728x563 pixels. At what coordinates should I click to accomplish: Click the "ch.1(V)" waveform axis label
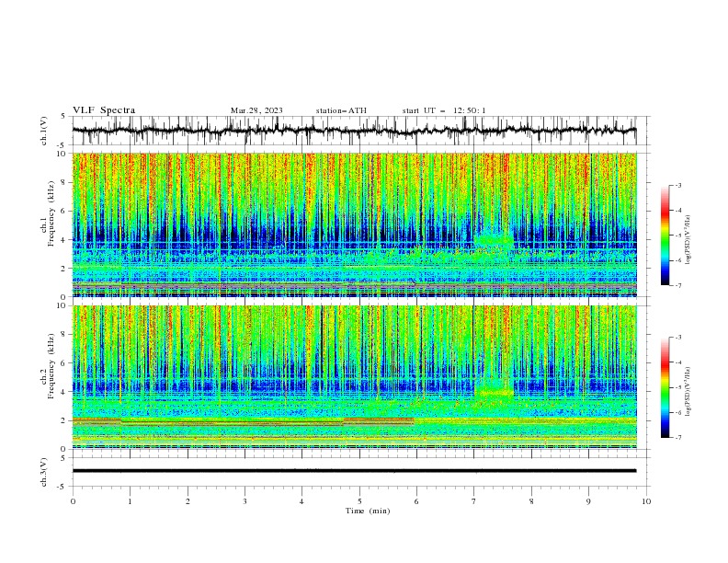44,131
